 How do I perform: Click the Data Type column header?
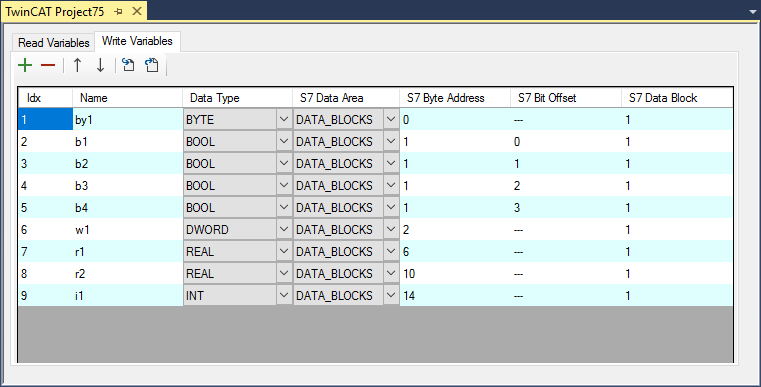click(237, 98)
